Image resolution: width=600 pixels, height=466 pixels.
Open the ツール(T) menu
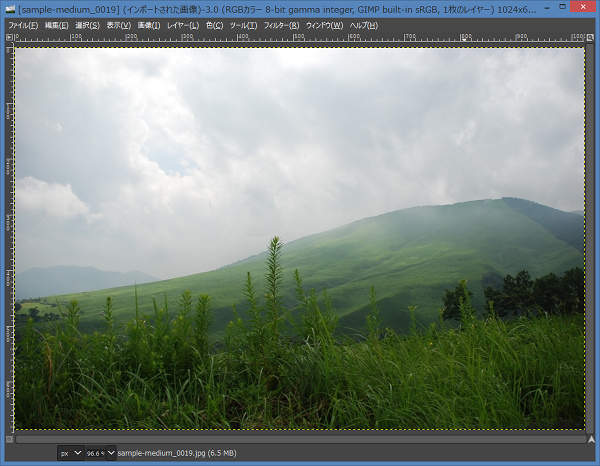pos(243,26)
